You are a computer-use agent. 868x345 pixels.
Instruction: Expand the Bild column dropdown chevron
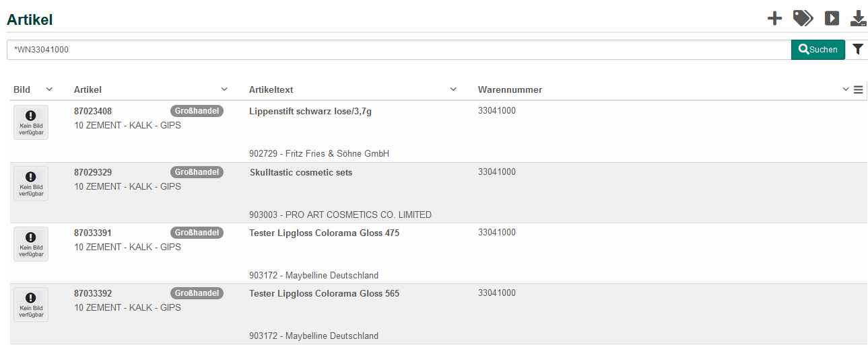click(49, 89)
